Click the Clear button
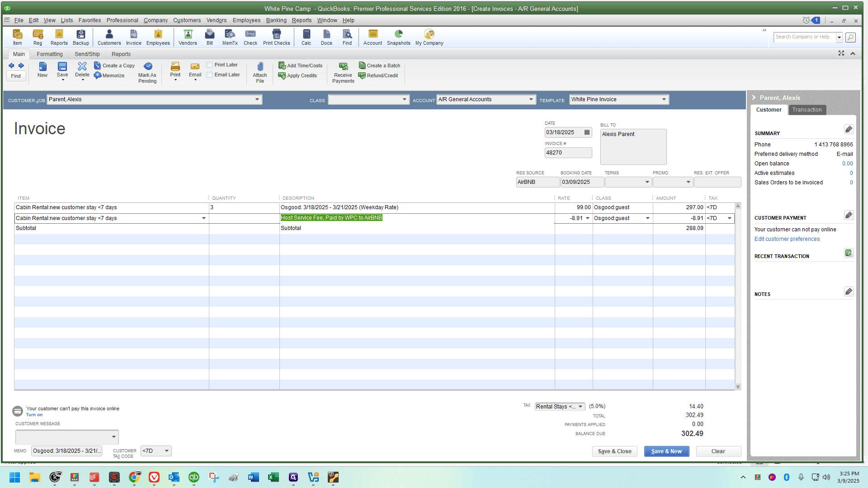 click(718, 451)
